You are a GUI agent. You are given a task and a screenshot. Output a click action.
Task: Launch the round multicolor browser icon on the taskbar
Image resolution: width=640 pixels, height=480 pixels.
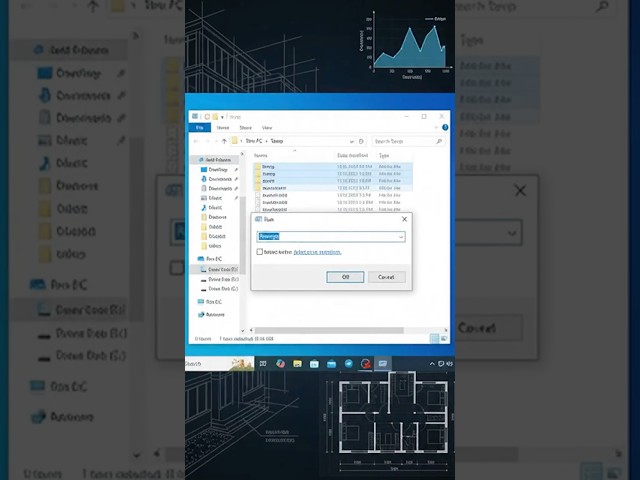click(280, 363)
